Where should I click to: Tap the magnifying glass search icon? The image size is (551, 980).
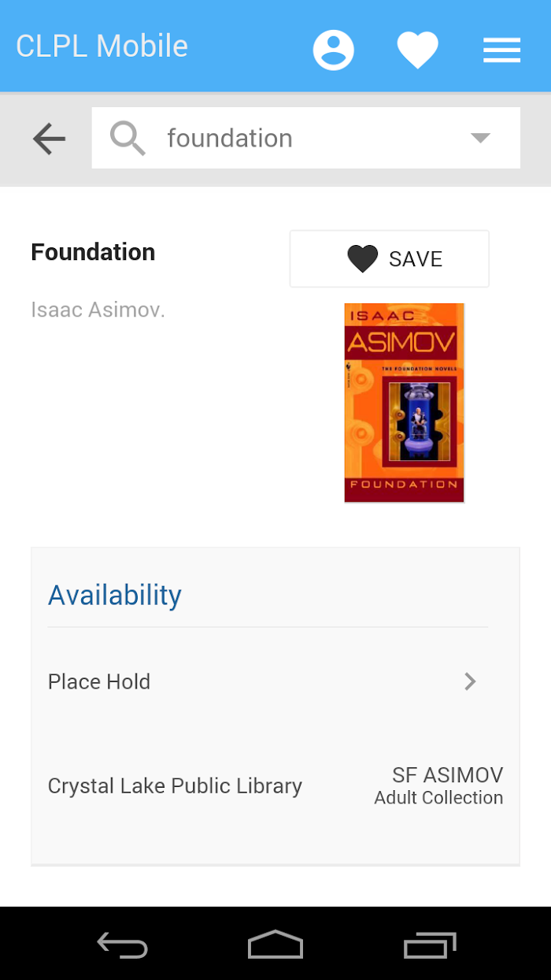[128, 138]
